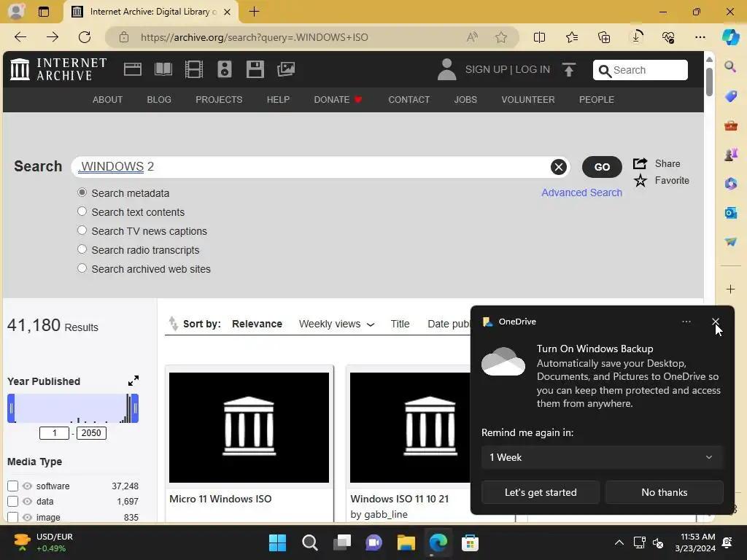Image resolution: width=747 pixels, height=560 pixels.
Task: Open Edge sidebar Tools briefcase icon
Action: pyautogui.click(x=730, y=125)
